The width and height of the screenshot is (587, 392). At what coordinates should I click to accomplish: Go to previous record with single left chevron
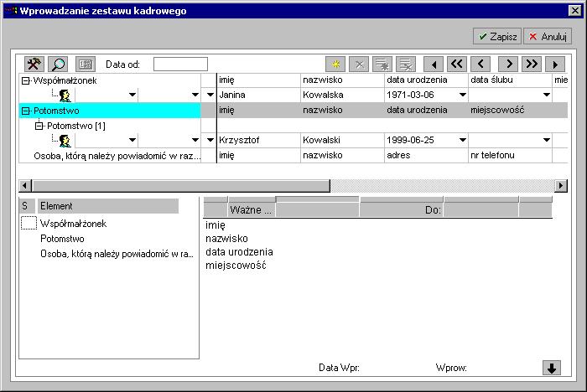click(x=481, y=64)
